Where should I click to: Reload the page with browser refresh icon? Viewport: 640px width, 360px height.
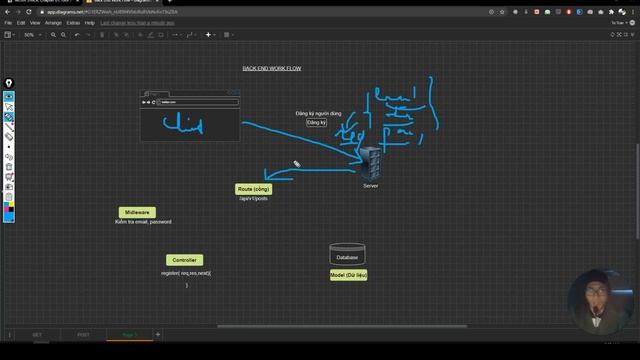tap(29, 12)
